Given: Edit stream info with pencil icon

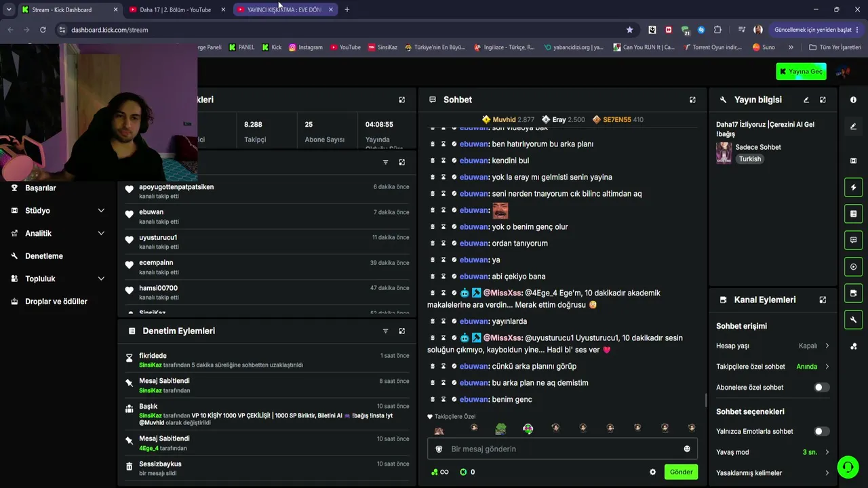Looking at the screenshot, I should point(806,100).
